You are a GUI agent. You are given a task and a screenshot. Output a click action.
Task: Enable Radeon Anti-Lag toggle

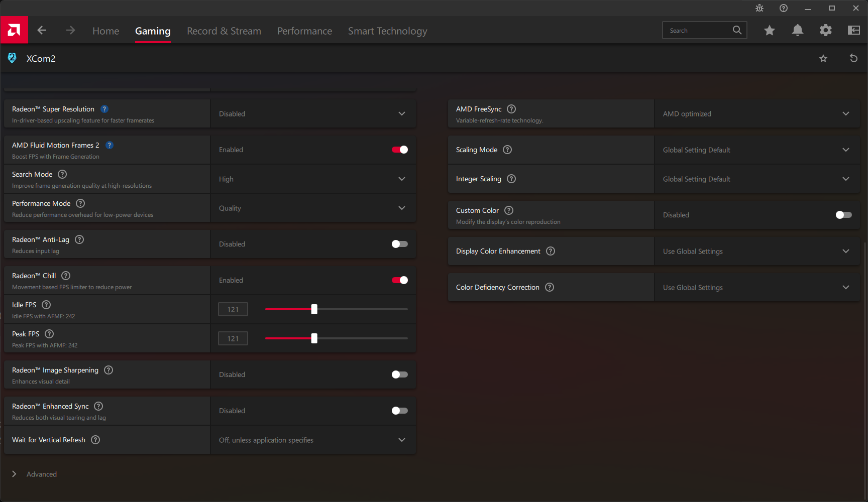click(x=400, y=244)
